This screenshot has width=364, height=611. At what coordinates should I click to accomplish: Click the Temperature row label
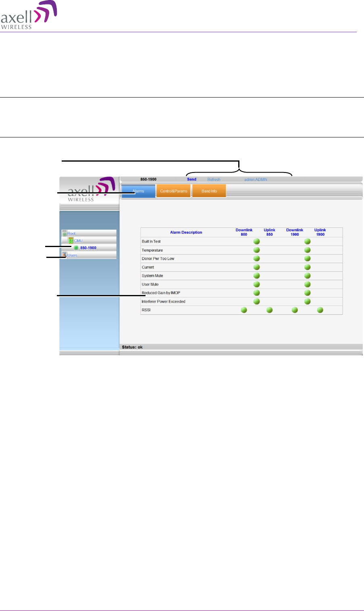click(x=152, y=250)
